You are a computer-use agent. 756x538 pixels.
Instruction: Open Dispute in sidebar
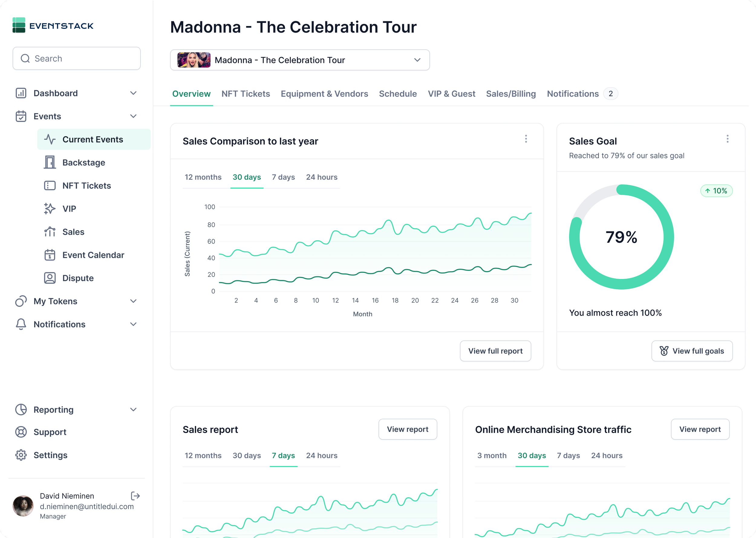(94, 278)
